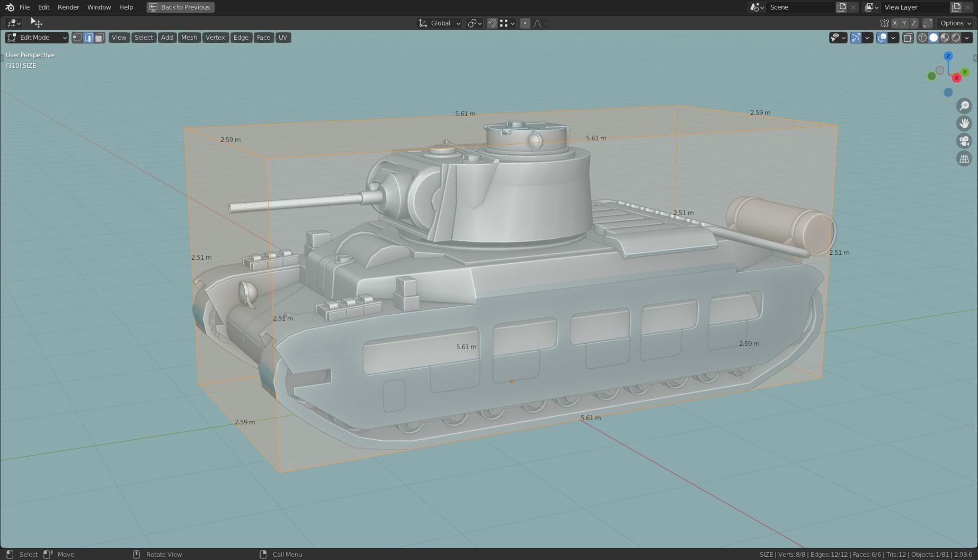Enable face select mode
Image resolution: width=978 pixels, height=560 pixels.
pos(99,38)
